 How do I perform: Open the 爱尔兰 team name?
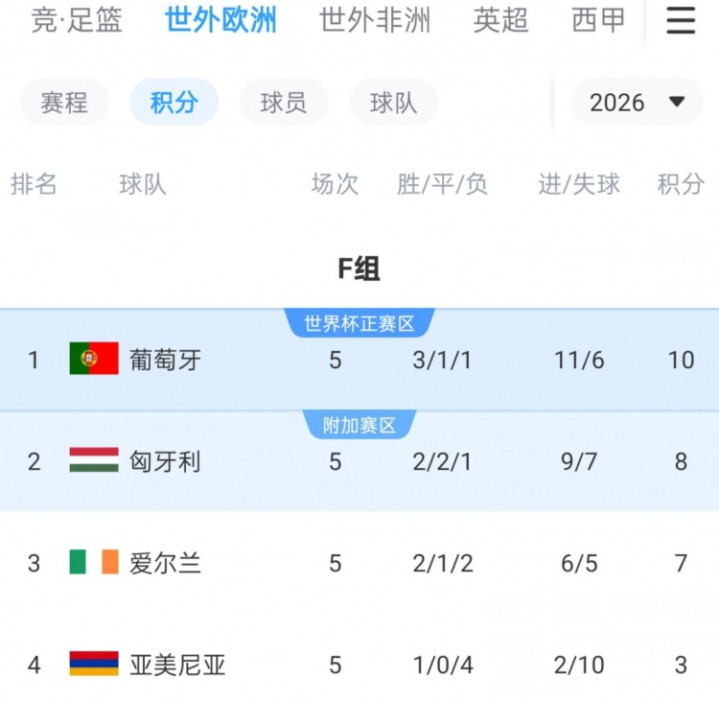tap(165, 563)
